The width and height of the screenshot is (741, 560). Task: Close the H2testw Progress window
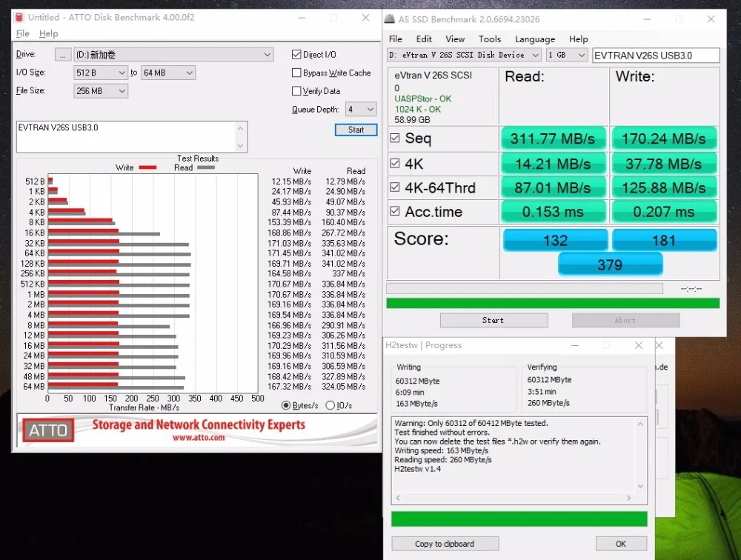(x=639, y=345)
